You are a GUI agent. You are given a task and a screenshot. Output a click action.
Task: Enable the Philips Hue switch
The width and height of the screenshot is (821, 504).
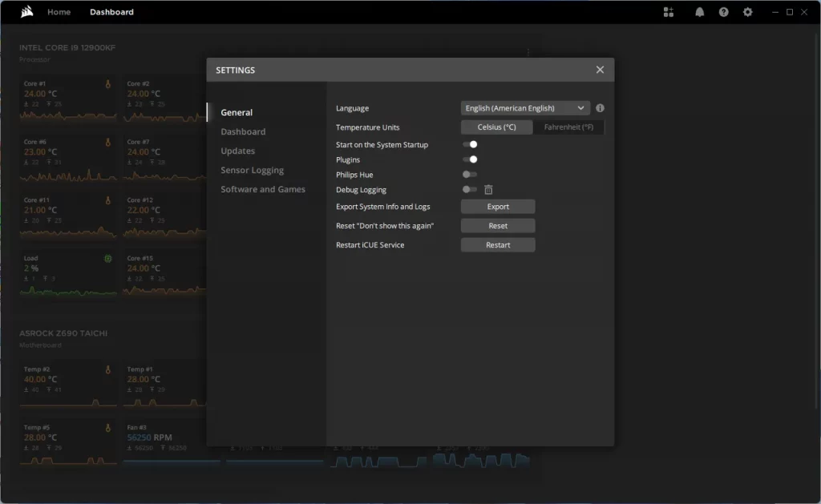click(470, 175)
